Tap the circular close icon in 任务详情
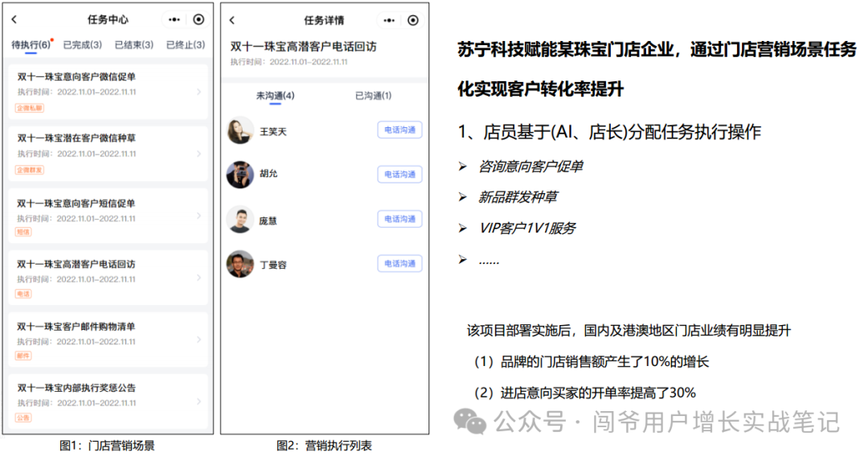This screenshot has width=868, height=457. coord(413,20)
